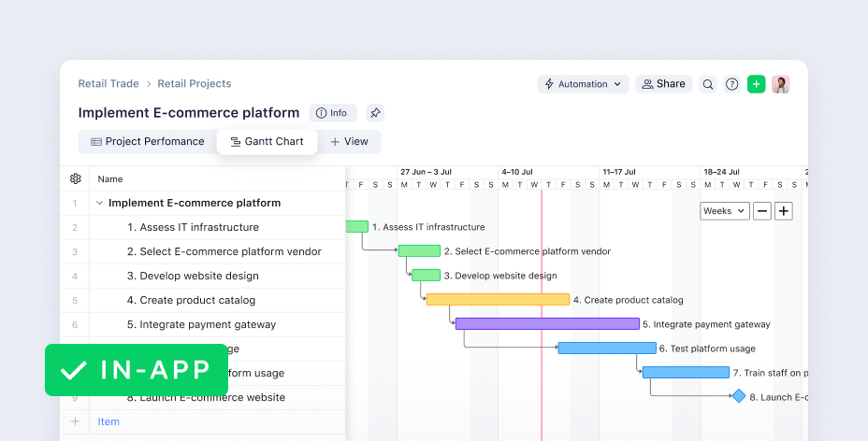This screenshot has width=868, height=441.
Task: Open the Automation dropdown
Action: 583,84
